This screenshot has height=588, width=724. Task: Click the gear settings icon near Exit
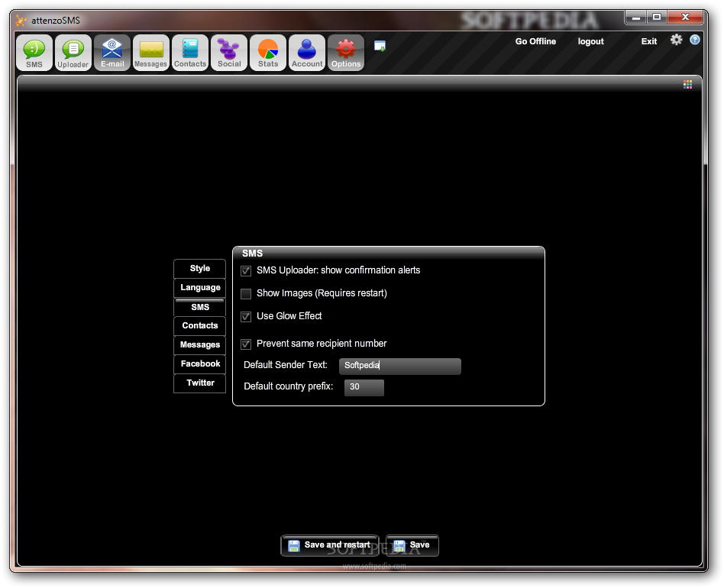[676, 40]
